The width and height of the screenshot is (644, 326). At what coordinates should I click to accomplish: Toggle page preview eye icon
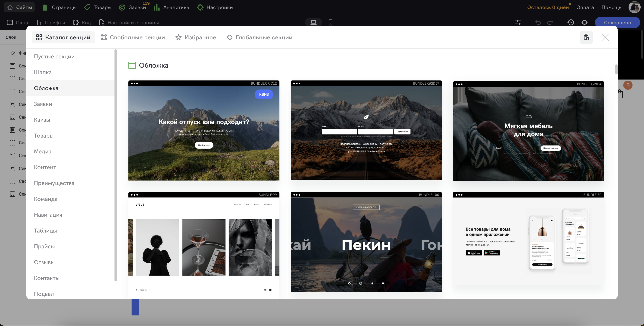[584, 22]
